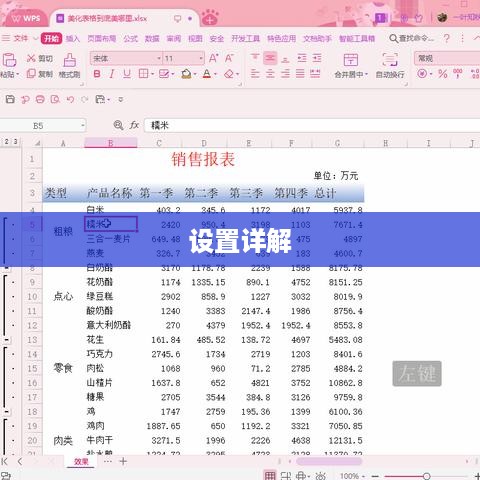The image size is (480, 480).
Task: Click the fx insert function icon
Action: [x=134, y=125]
